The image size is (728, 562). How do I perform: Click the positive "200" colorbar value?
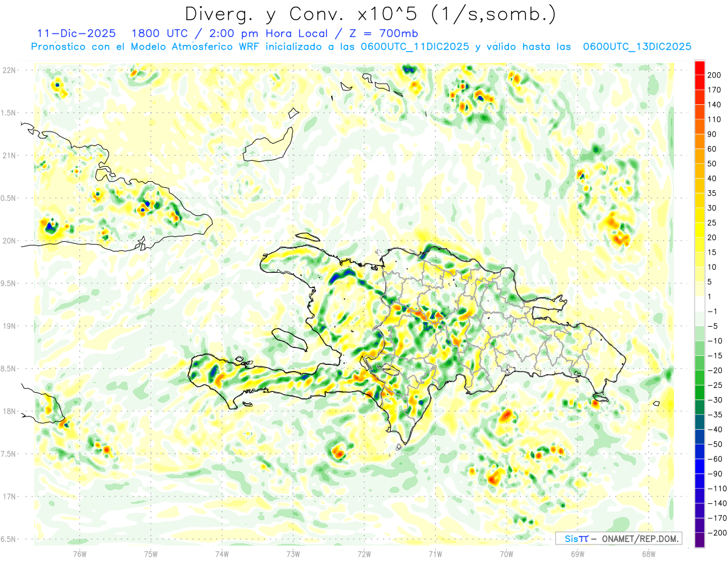tap(715, 75)
